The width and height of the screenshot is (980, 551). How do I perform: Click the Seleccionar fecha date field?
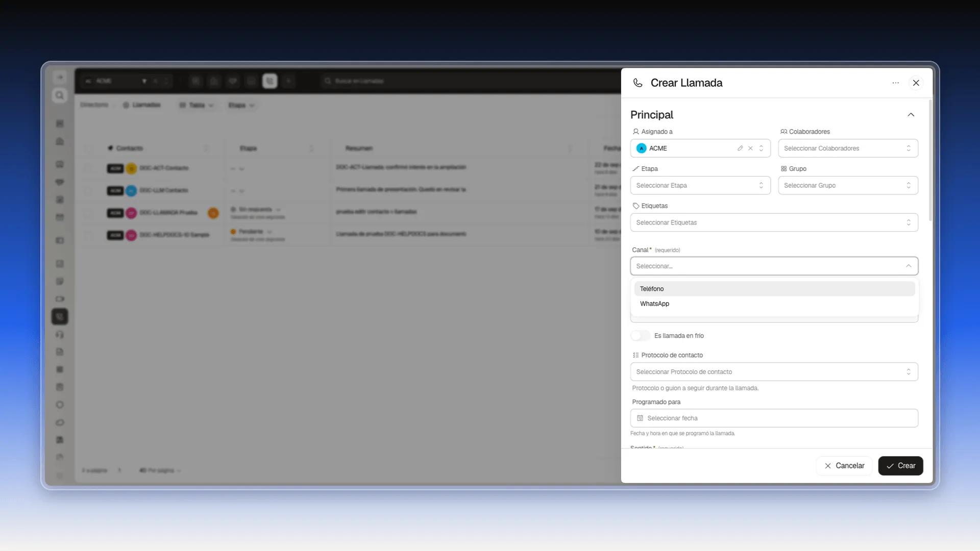click(x=774, y=418)
